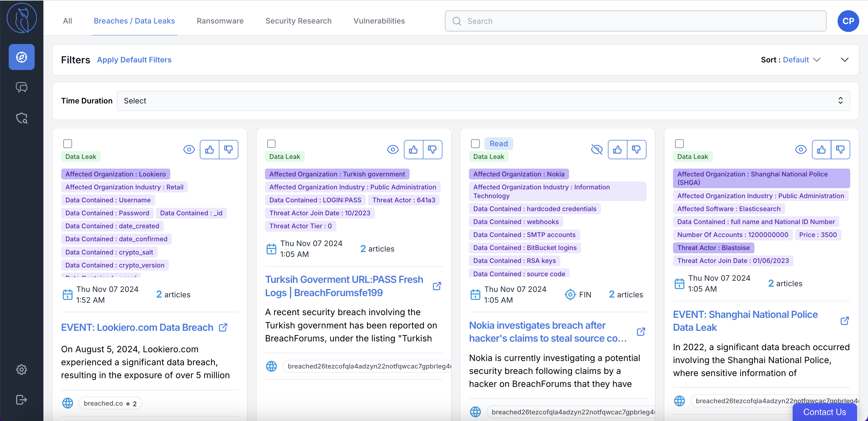Image resolution: width=868 pixels, height=421 pixels.
Task: Open EVENT: Shanghai National Police Data Leak title
Action: click(745, 321)
